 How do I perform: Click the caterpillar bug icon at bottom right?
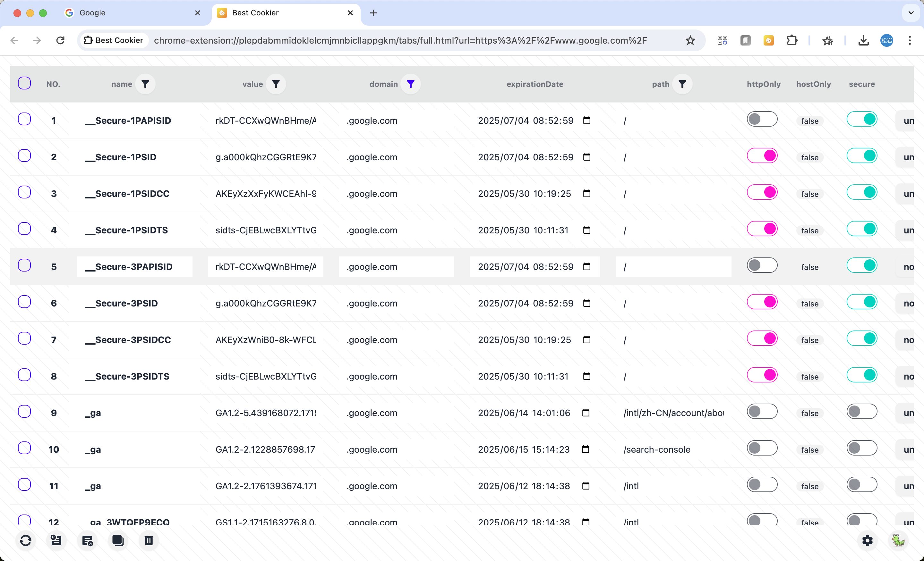click(898, 540)
